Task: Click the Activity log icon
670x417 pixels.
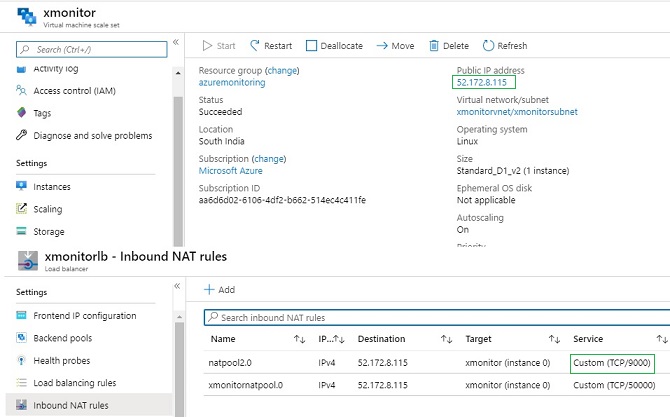Action: click(x=21, y=69)
